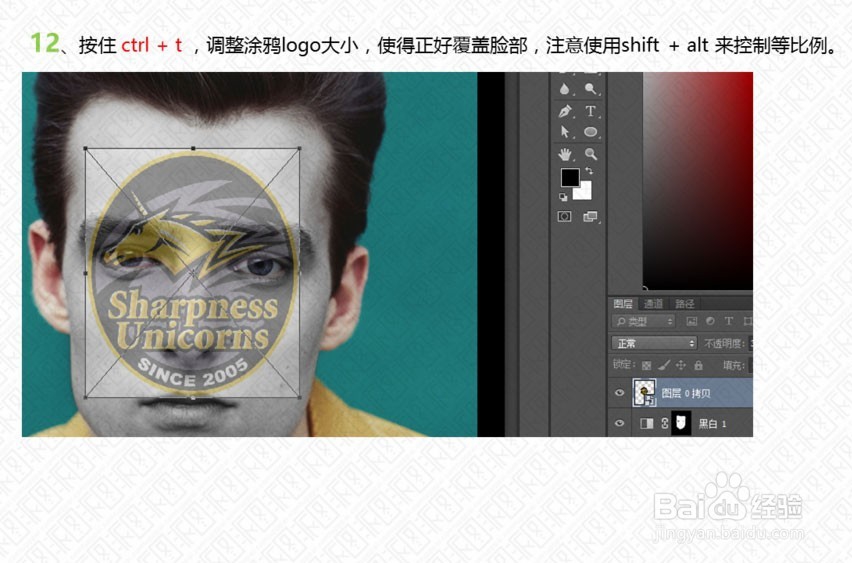Click top-center transform handle on logo
The height and width of the screenshot is (563, 852).
193,148
